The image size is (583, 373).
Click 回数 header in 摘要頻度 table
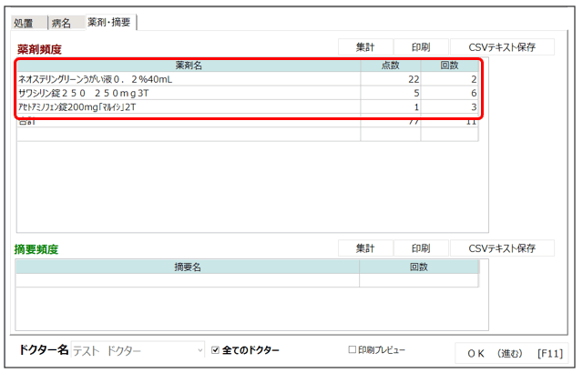(419, 267)
